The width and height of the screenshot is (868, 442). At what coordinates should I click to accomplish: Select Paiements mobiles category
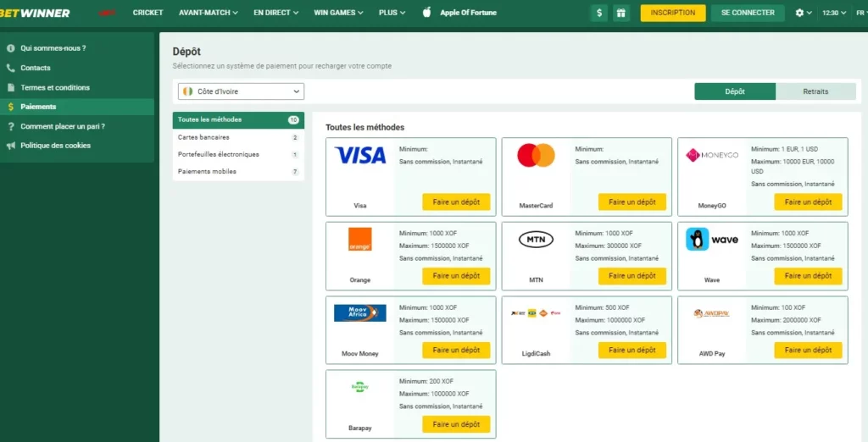click(x=238, y=172)
